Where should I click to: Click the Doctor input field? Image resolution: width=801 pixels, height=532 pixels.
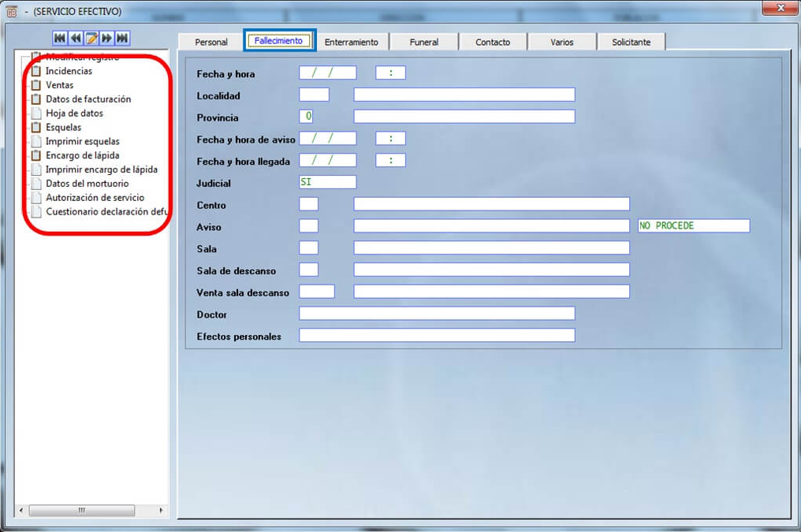click(x=437, y=314)
